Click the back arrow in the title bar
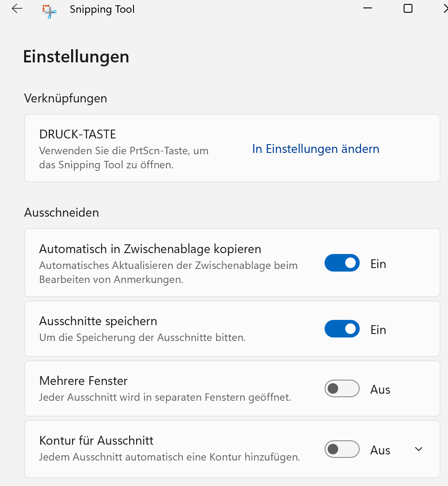448x486 pixels. [x=17, y=9]
